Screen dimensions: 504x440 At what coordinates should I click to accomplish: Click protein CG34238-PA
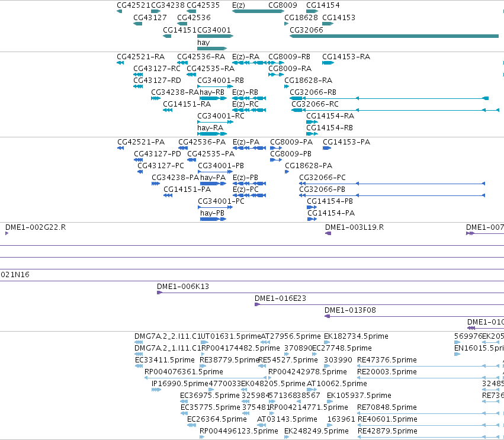coord(175,178)
